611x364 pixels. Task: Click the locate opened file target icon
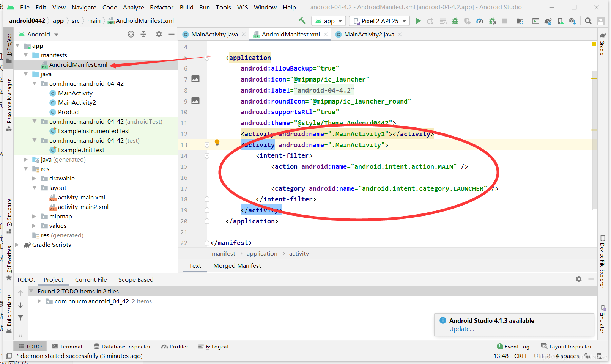[131, 34]
